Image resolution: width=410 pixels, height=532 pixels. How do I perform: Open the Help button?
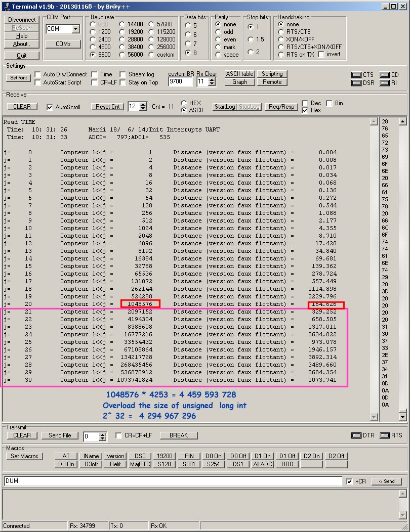click(22, 36)
